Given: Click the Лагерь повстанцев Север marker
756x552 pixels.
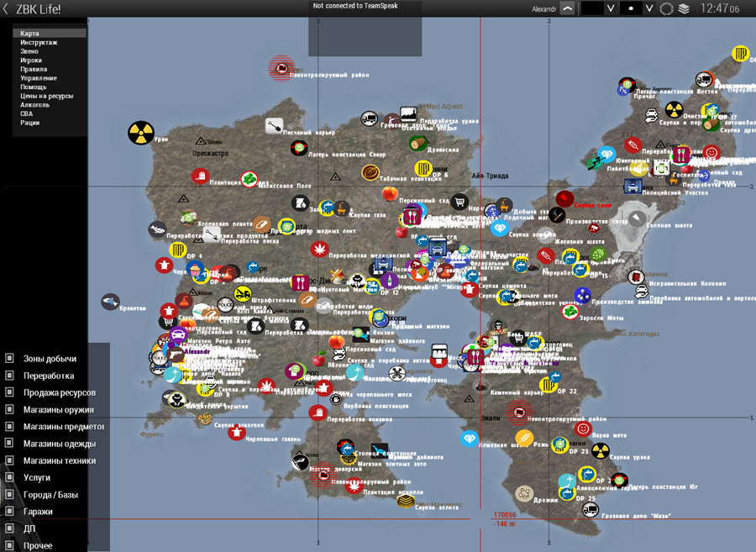Looking at the screenshot, I should (x=299, y=148).
